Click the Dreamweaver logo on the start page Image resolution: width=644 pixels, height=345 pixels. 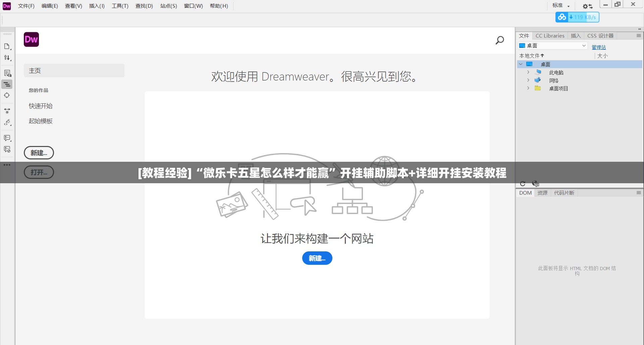tap(32, 40)
